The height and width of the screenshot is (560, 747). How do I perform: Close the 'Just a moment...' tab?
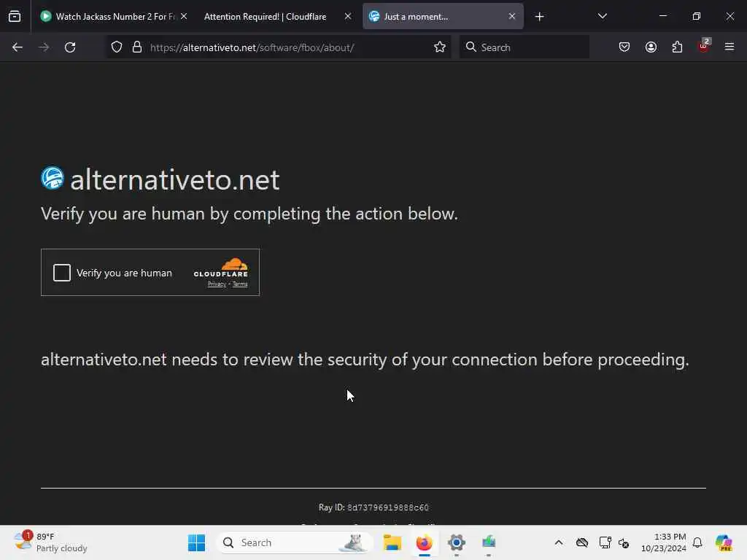click(512, 17)
